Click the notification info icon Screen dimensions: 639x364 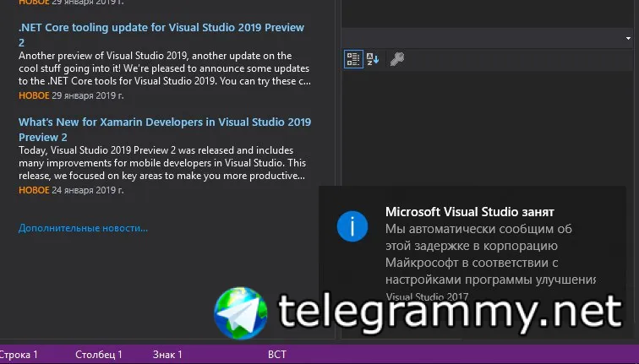352,226
